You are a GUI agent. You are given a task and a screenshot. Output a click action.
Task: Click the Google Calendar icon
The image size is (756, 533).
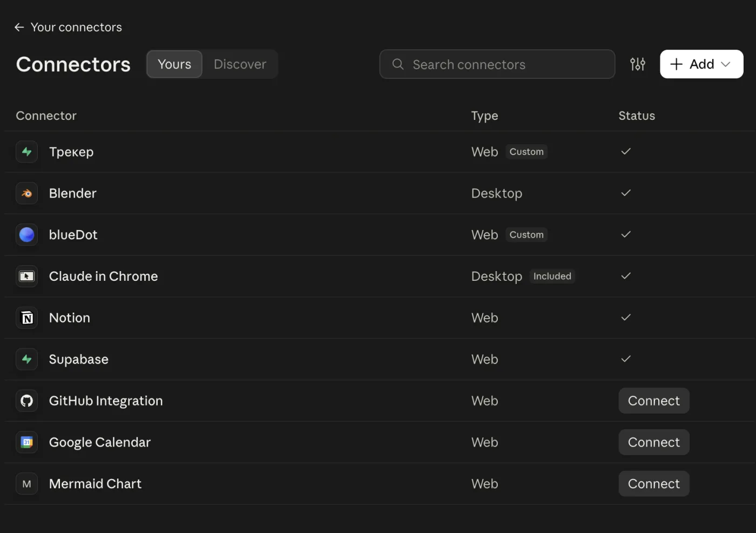[26, 443]
